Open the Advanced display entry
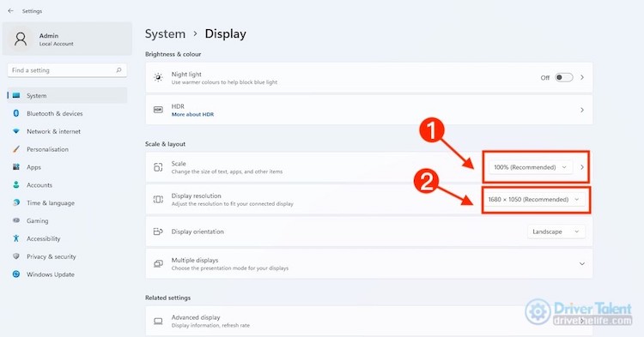 click(369, 321)
